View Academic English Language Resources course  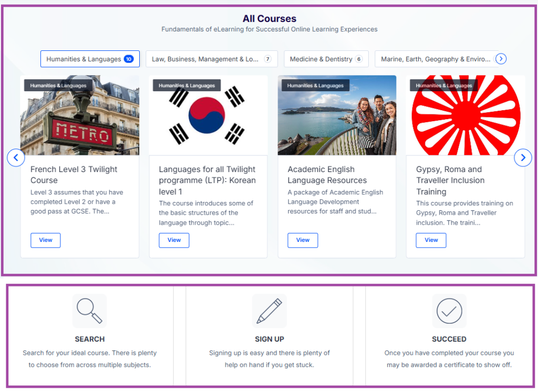303,240
